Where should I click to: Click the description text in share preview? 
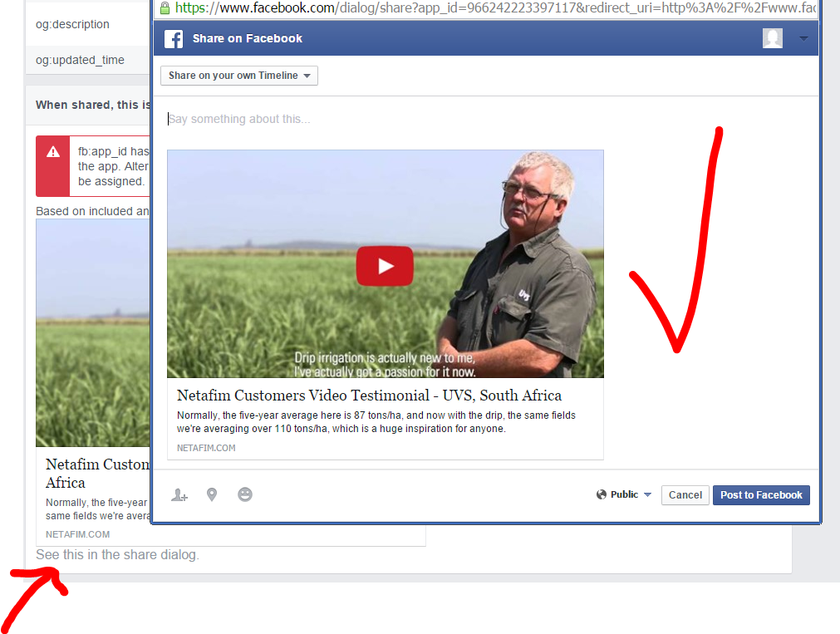[x=376, y=422]
